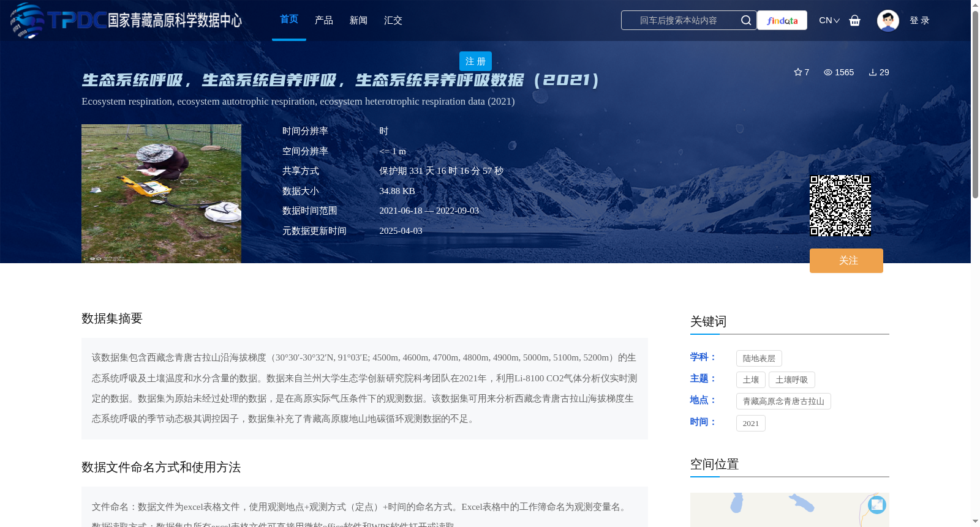This screenshot has height=527, width=980.
Task: Open the shopping basket icon
Action: (x=854, y=20)
